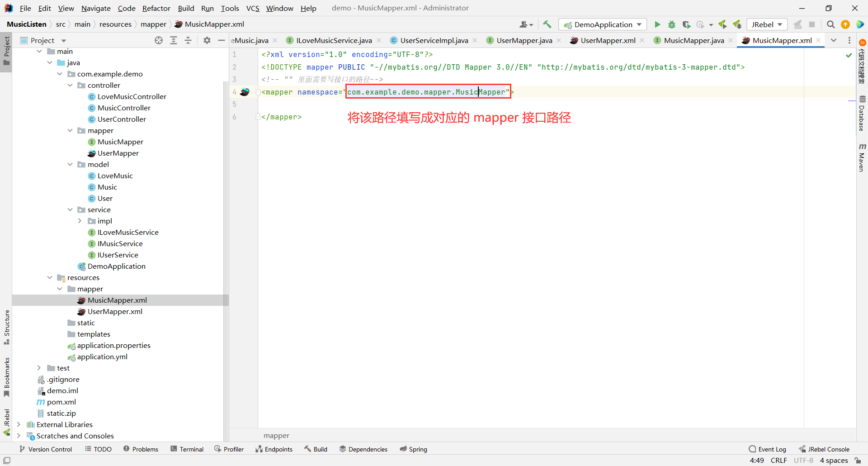Click the tool window quick access icon in status bar
Screen dimensions: 868x466
(x=7, y=461)
